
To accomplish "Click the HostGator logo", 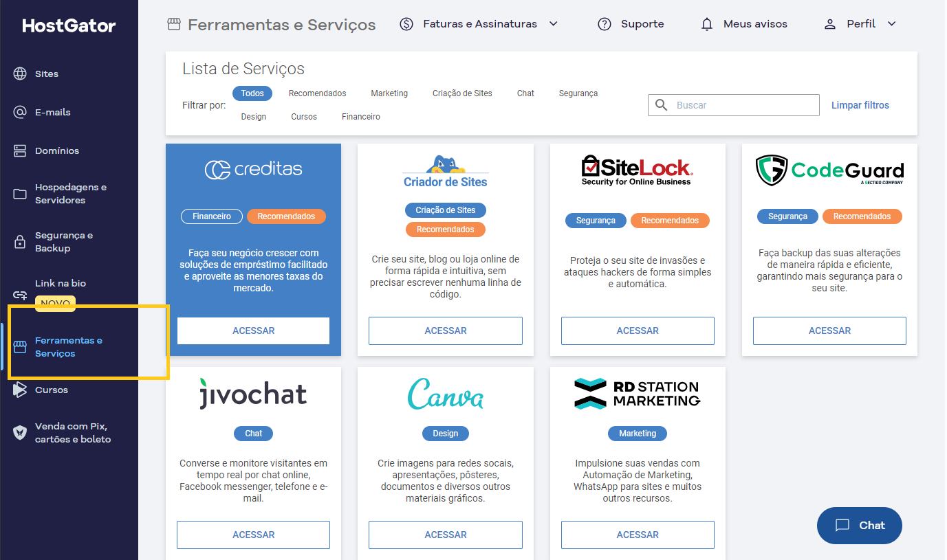I will coord(69,26).
